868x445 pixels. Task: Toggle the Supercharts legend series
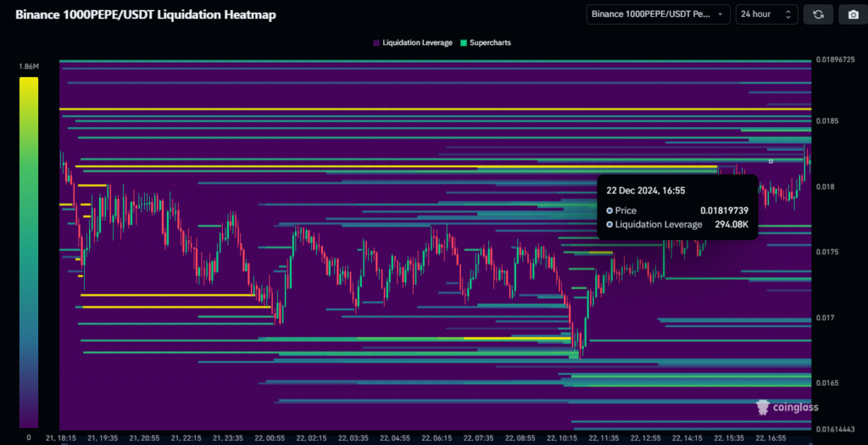pos(486,42)
